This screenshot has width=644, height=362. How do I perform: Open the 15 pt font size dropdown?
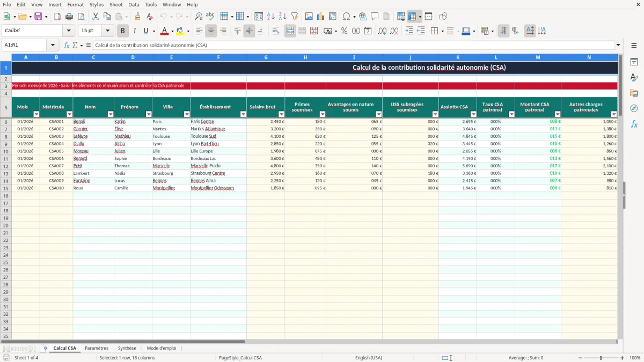[107, 31]
